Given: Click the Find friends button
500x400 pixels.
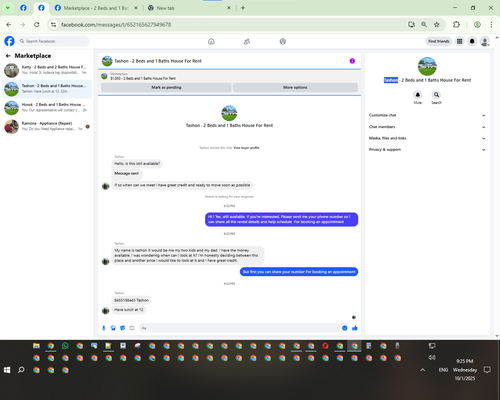Looking at the screenshot, I should (x=439, y=41).
